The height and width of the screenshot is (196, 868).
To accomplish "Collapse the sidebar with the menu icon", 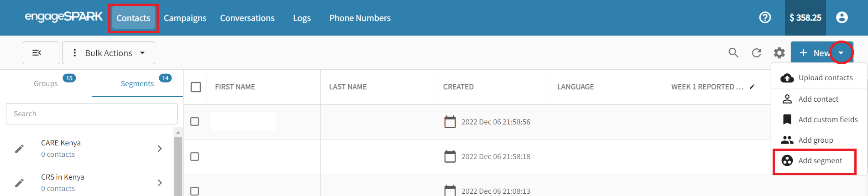I will pos(41,53).
